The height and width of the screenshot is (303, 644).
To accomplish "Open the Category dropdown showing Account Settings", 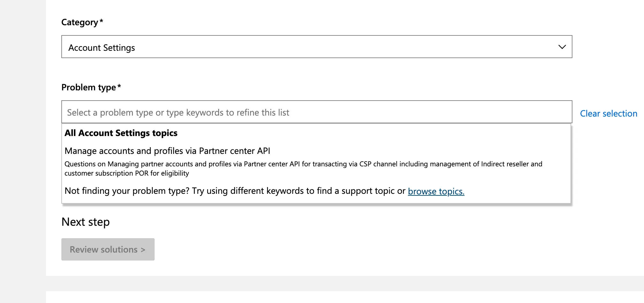I will tap(317, 47).
